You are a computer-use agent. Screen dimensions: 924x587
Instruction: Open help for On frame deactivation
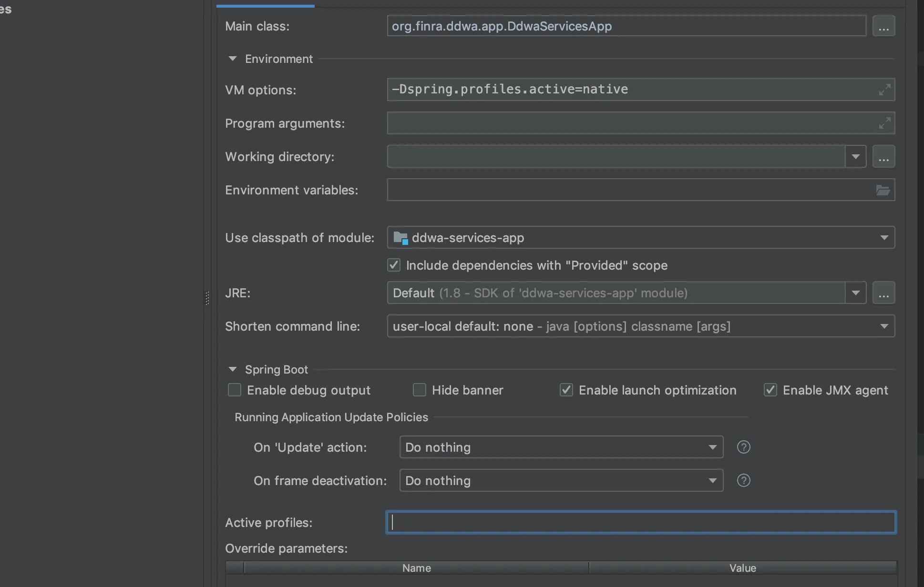(x=743, y=480)
